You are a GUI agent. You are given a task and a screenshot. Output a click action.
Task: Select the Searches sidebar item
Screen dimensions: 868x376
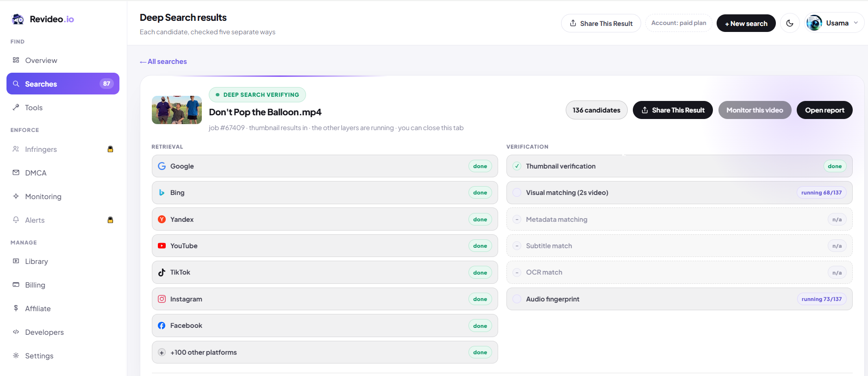[x=63, y=84]
